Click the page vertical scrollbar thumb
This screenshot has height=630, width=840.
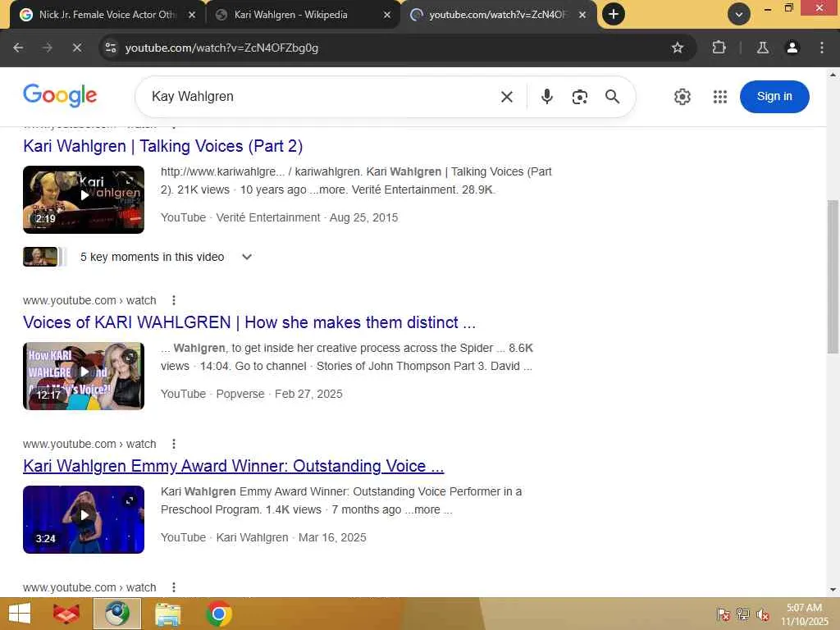pos(832,276)
